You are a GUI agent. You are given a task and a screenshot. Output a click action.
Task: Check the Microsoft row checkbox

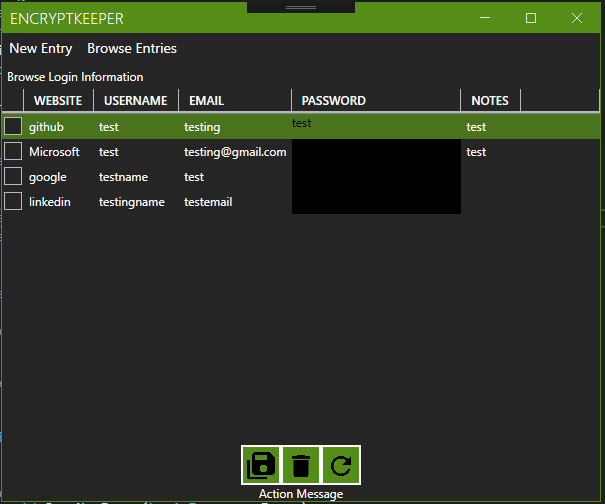(13, 151)
